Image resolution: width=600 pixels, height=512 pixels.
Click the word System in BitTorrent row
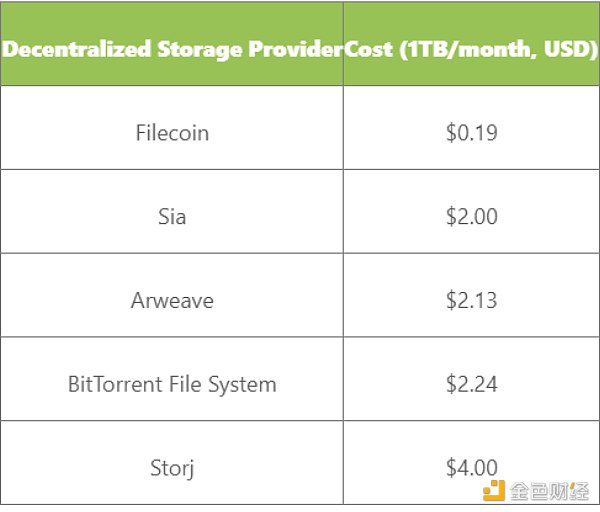click(242, 385)
